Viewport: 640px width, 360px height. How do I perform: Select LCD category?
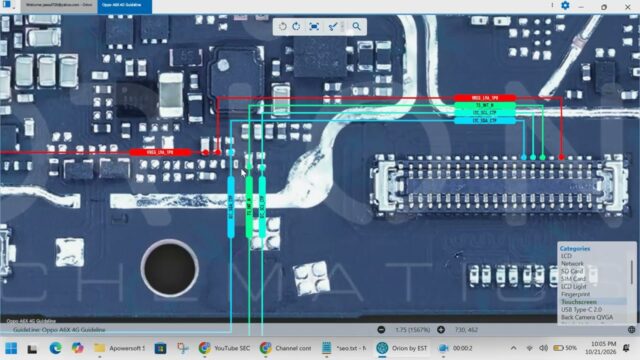click(x=567, y=256)
